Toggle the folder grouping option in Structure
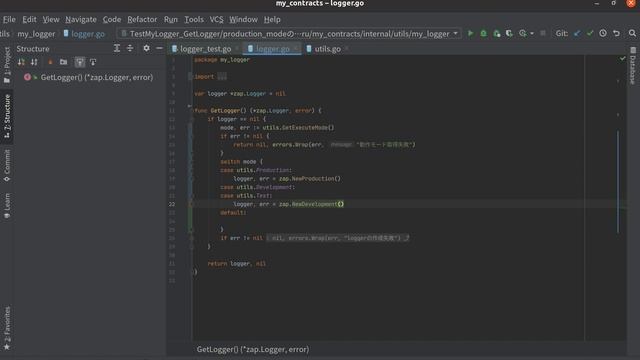Image resolution: width=640 pixels, height=360 pixels. pos(63,62)
